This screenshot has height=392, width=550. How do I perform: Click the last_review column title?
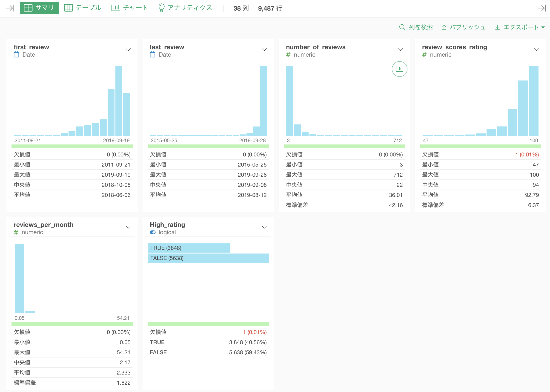click(x=167, y=47)
